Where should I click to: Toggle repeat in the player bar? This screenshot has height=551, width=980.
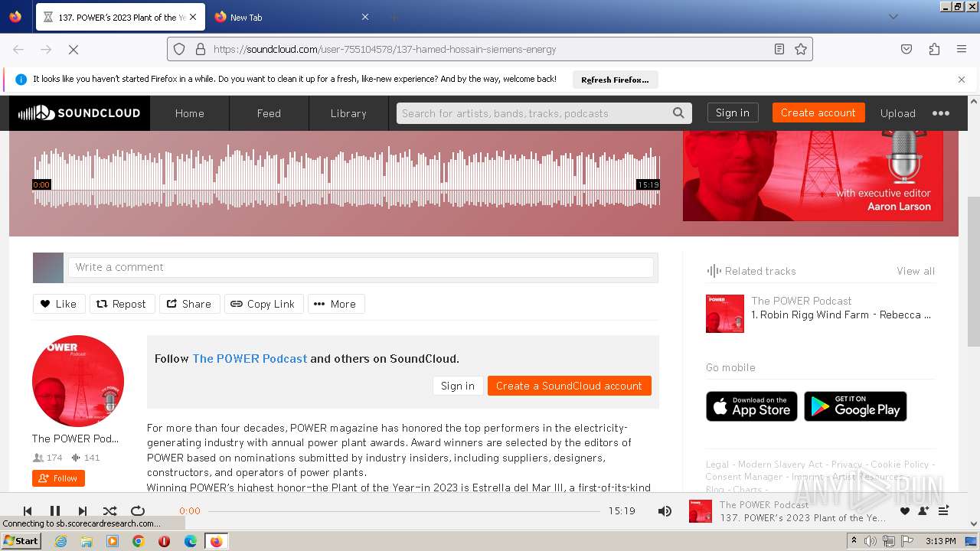[x=138, y=510]
